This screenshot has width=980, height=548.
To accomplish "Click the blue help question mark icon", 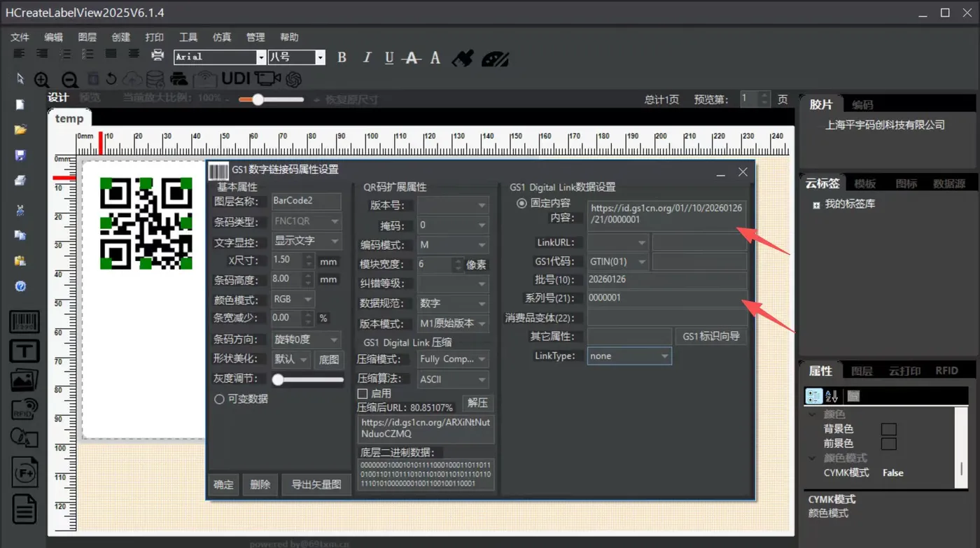I will point(20,286).
